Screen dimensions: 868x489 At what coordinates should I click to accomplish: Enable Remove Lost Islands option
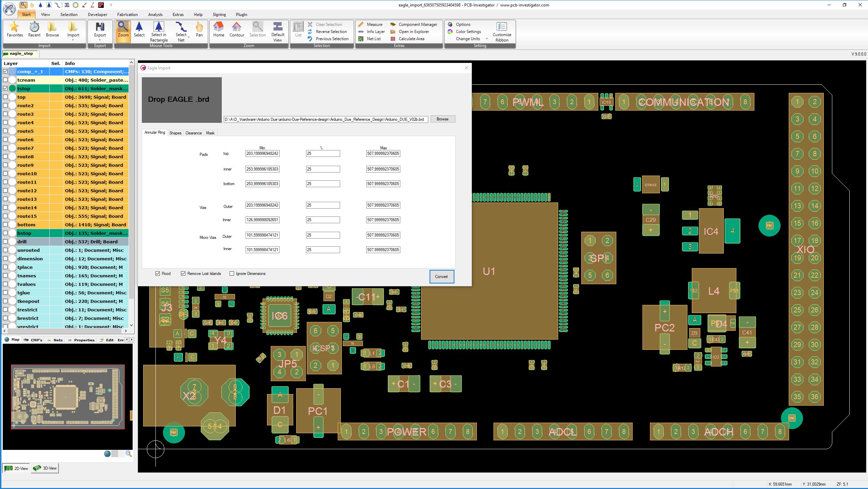point(182,273)
